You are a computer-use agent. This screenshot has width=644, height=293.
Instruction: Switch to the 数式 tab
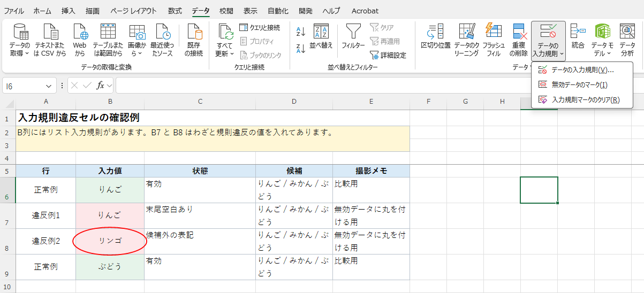(175, 11)
